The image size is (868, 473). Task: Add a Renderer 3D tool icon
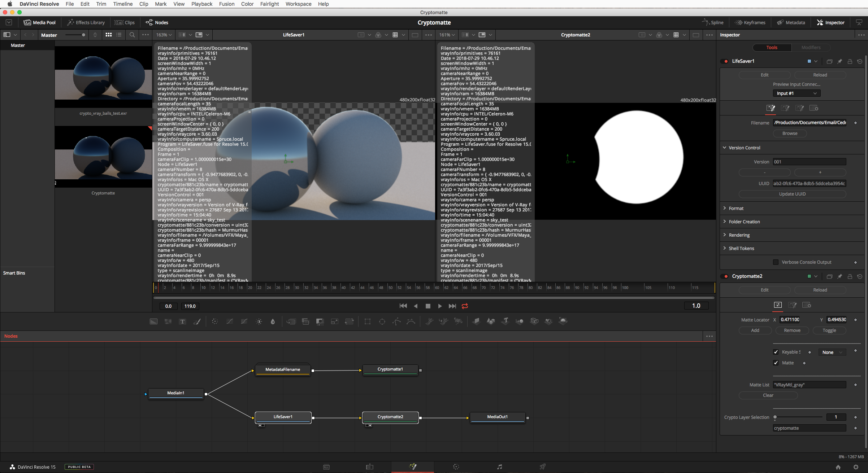563,321
